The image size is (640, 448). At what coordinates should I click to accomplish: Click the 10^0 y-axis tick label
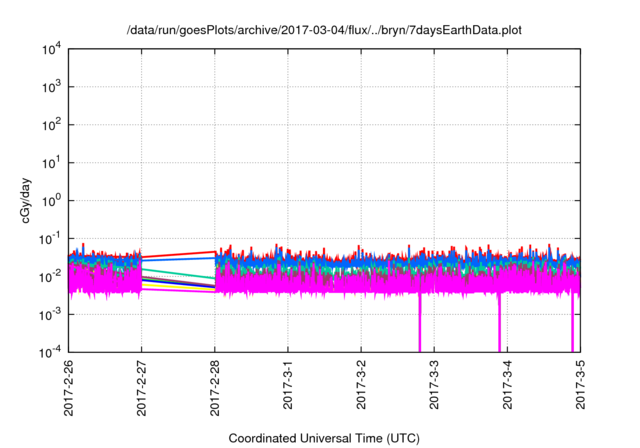(x=51, y=201)
